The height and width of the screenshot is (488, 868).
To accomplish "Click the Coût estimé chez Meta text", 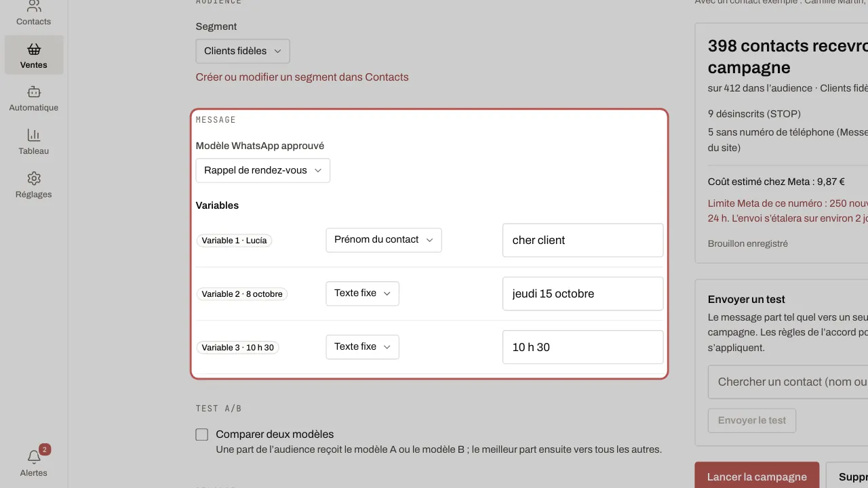I will pos(776,182).
